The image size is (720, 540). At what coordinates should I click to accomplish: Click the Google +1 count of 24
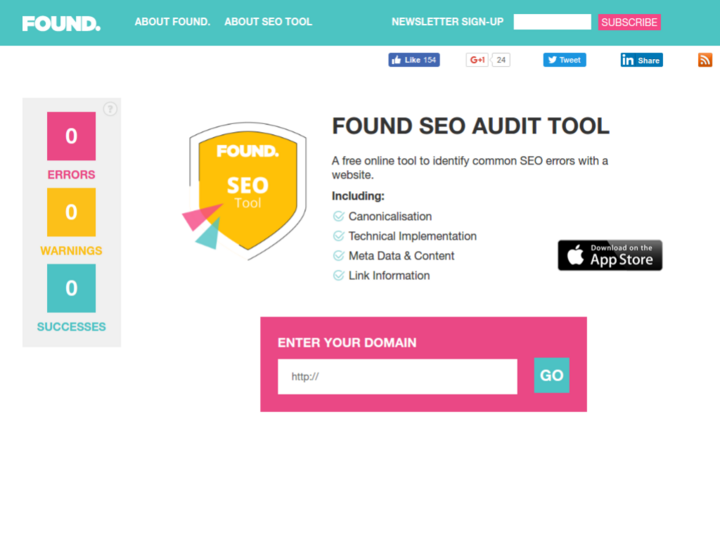(x=501, y=60)
